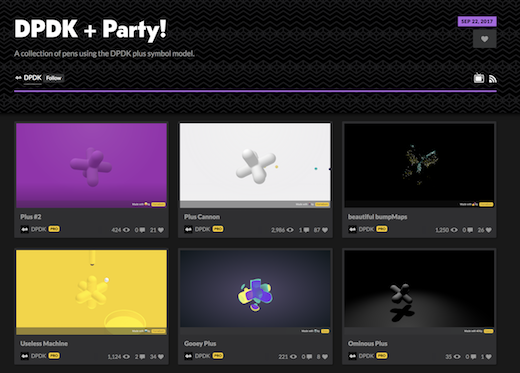The image size is (520, 373).
Task: Open the Ominous Plus preview thumbnail
Action: (x=419, y=292)
